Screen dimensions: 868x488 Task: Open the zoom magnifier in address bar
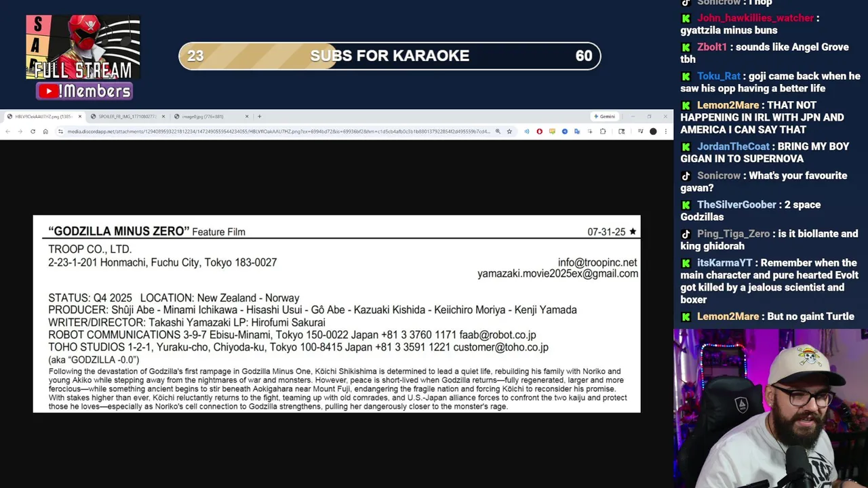[x=498, y=131]
